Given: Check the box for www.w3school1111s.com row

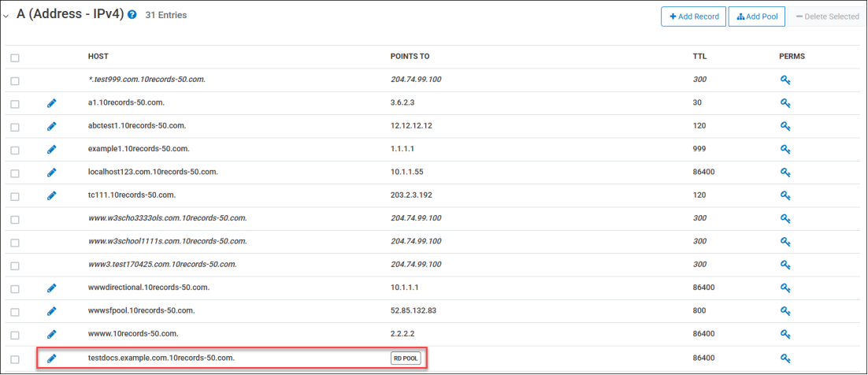Looking at the screenshot, I should coord(15,243).
